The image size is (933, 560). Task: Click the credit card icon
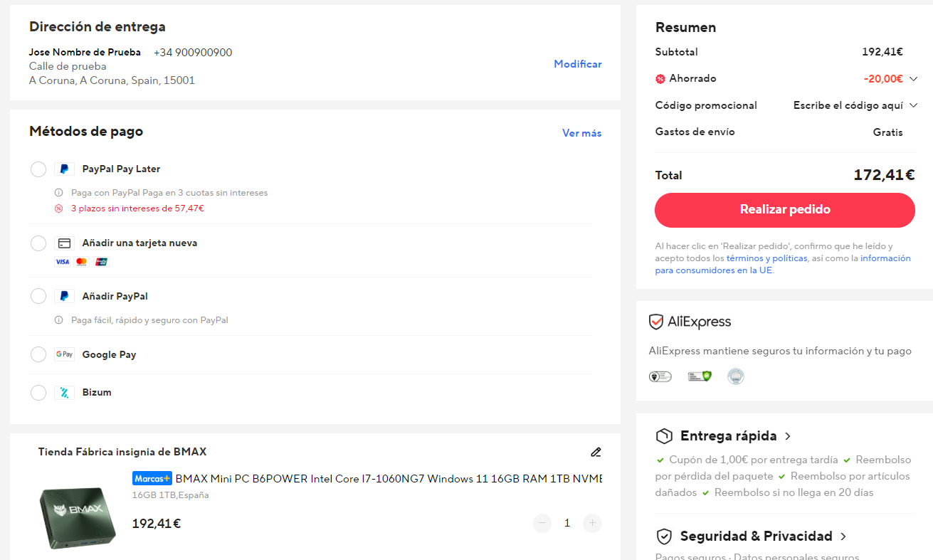[64, 243]
